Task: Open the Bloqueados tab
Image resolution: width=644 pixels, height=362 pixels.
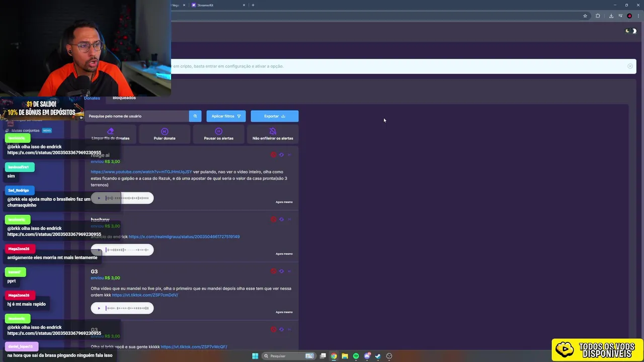Action: [x=124, y=98]
